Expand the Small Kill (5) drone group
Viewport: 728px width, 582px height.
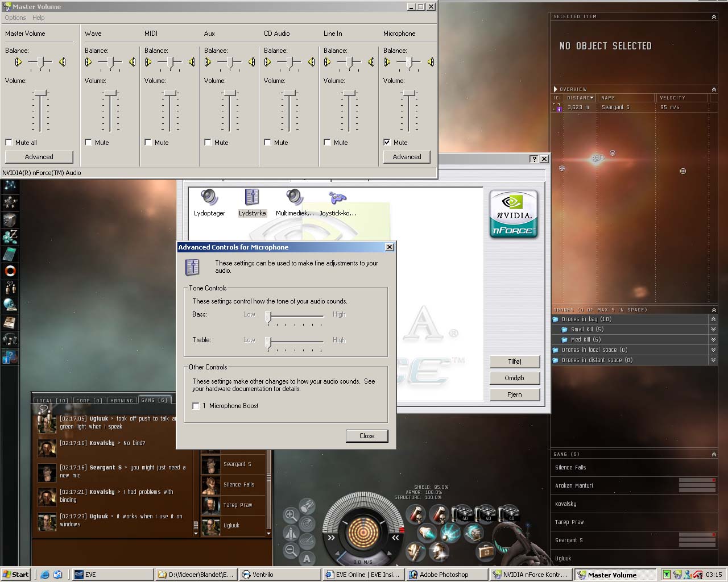point(713,330)
